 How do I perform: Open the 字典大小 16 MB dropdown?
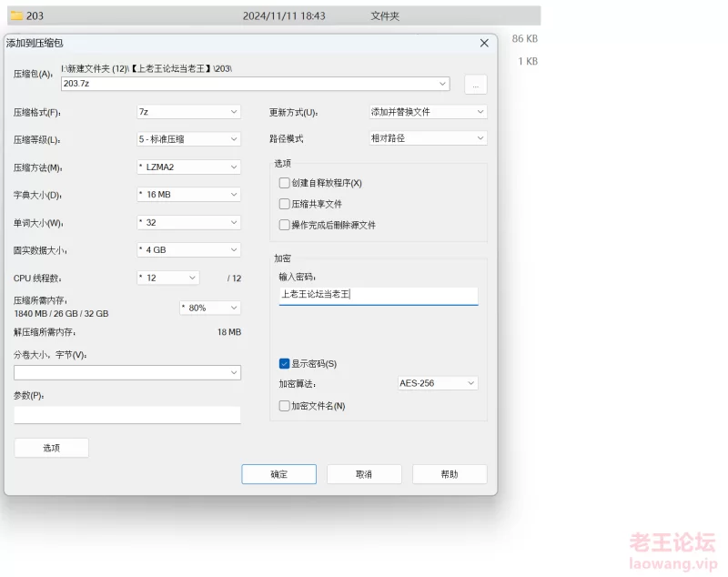(x=189, y=195)
